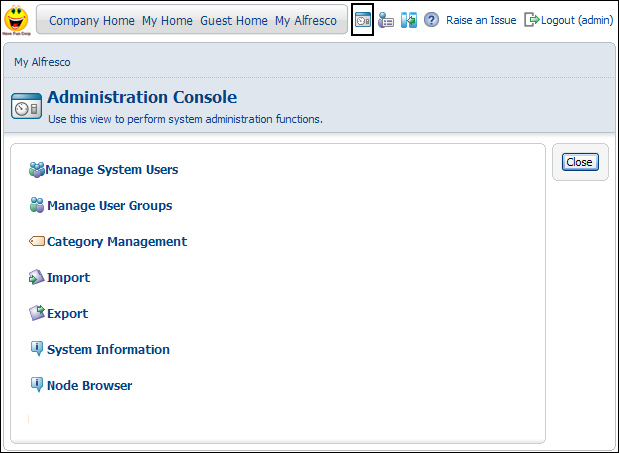The height and width of the screenshot is (453, 619).
Task: Click the large Administration Console header icon
Action: click(x=26, y=106)
